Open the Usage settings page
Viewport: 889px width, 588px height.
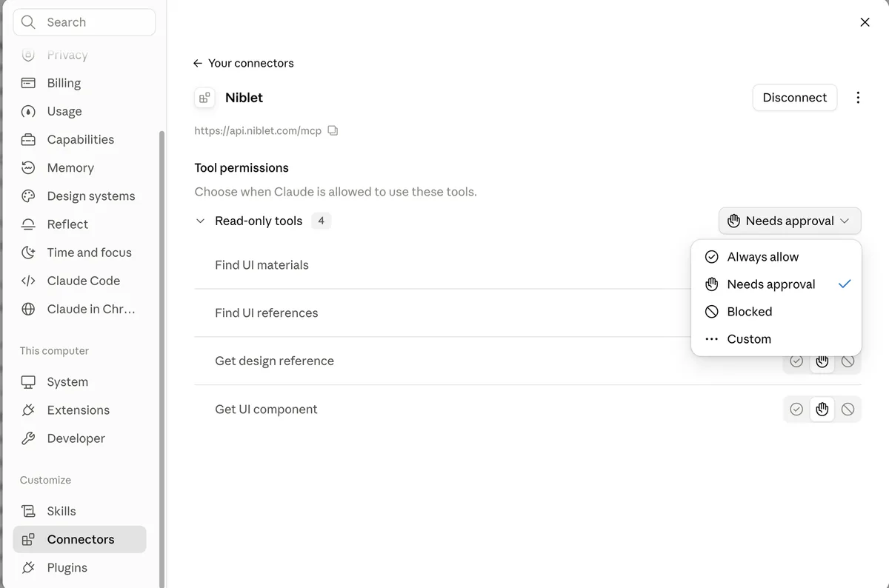80,111
